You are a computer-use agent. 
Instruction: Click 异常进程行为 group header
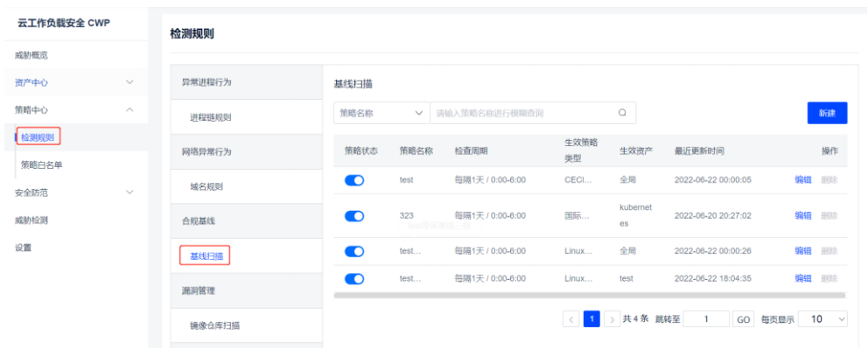(247, 82)
